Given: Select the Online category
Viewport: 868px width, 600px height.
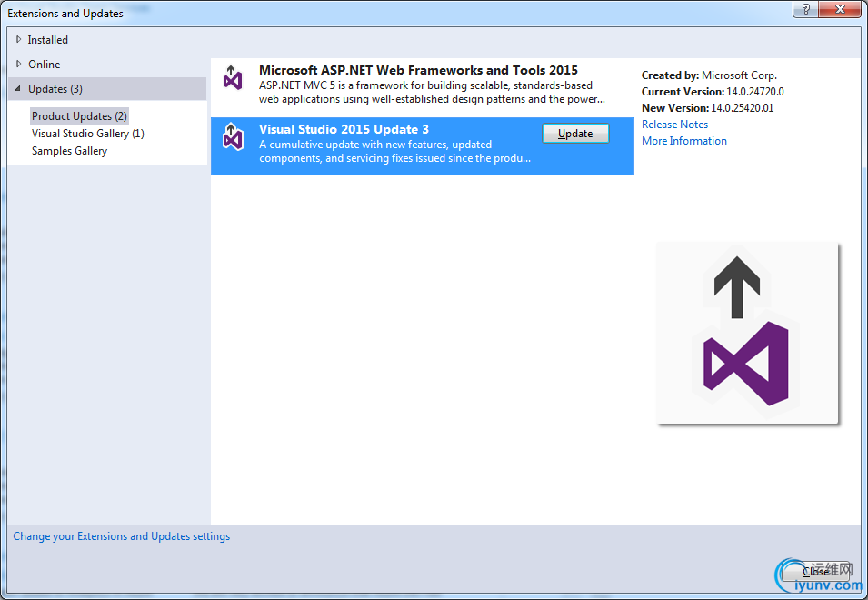Looking at the screenshot, I should (x=45, y=65).
